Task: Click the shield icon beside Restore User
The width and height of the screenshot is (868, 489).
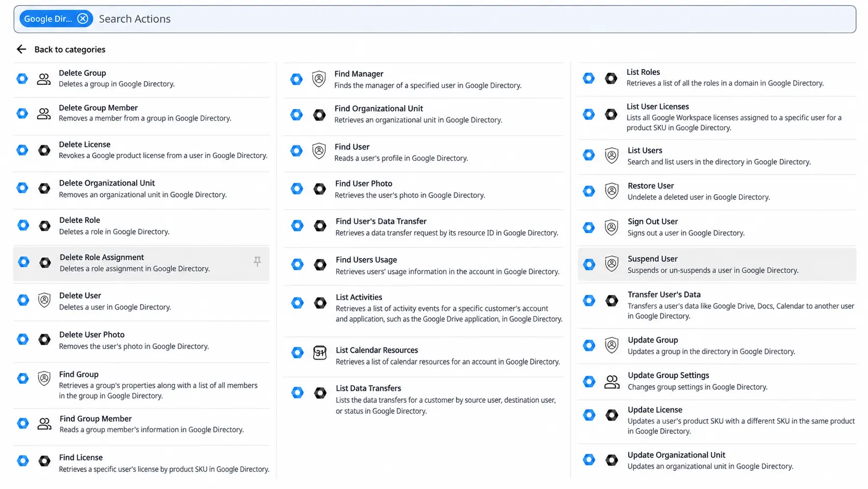Action: tap(612, 191)
